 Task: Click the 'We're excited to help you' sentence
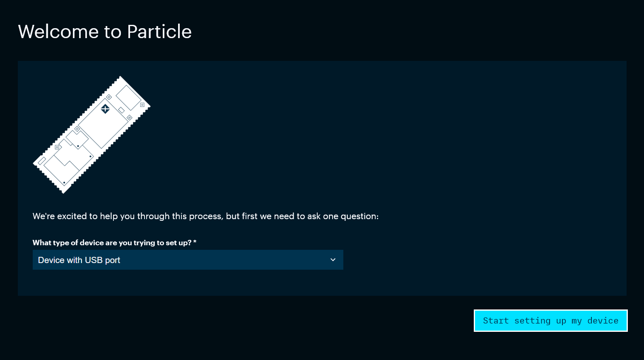pyautogui.click(x=205, y=216)
